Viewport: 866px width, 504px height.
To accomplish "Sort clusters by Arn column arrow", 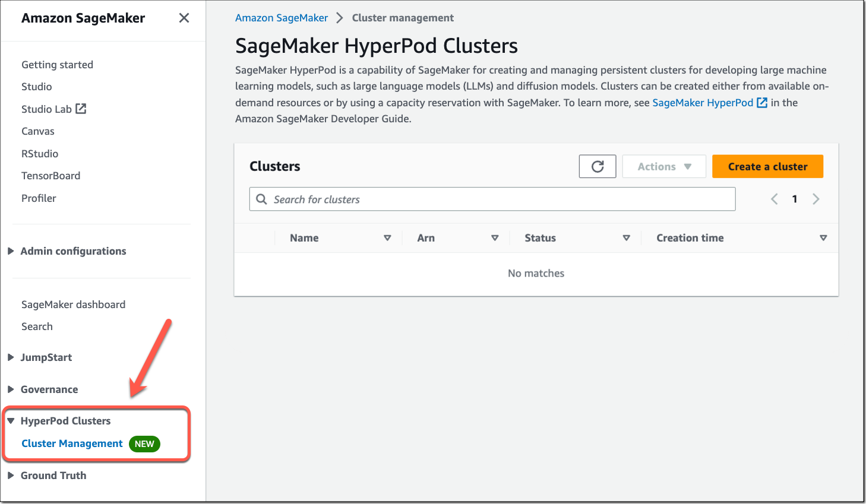I will (495, 238).
